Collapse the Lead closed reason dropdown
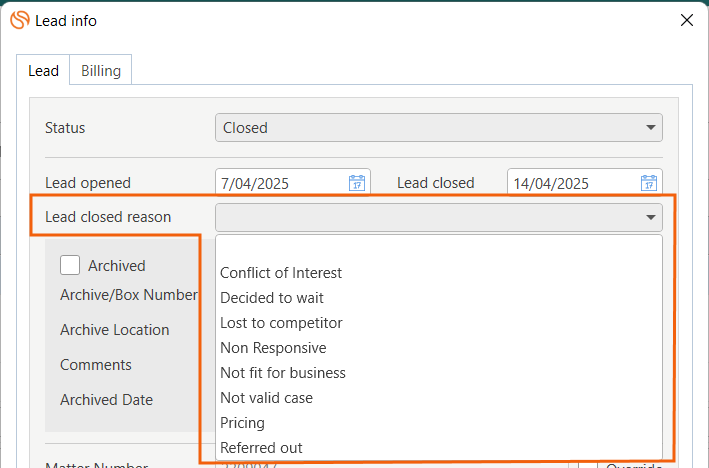709x468 pixels. click(x=651, y=217)
